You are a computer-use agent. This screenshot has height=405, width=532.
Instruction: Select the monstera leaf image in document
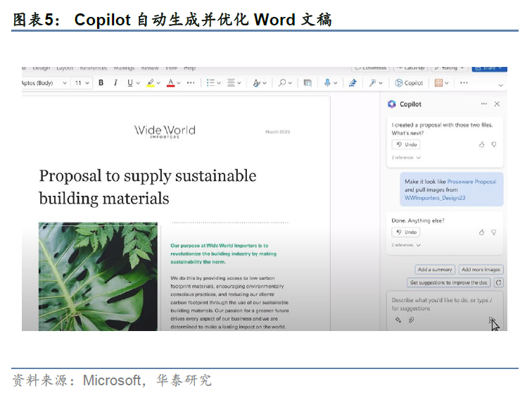tap(98, 277)
